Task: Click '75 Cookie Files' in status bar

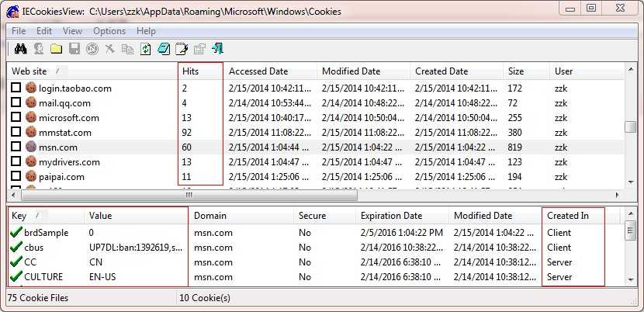Action: click(38, 298)
